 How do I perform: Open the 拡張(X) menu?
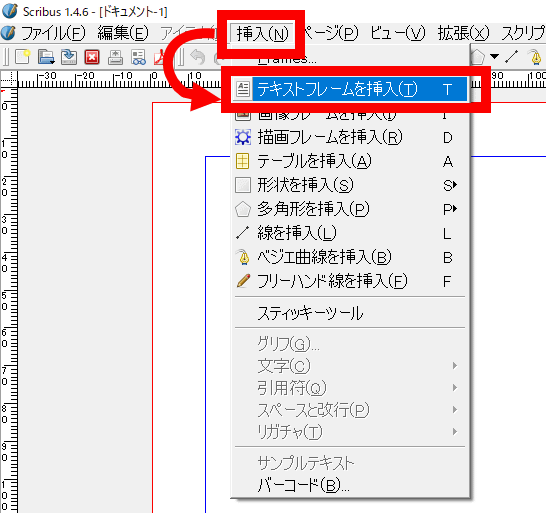pos(463,33)
